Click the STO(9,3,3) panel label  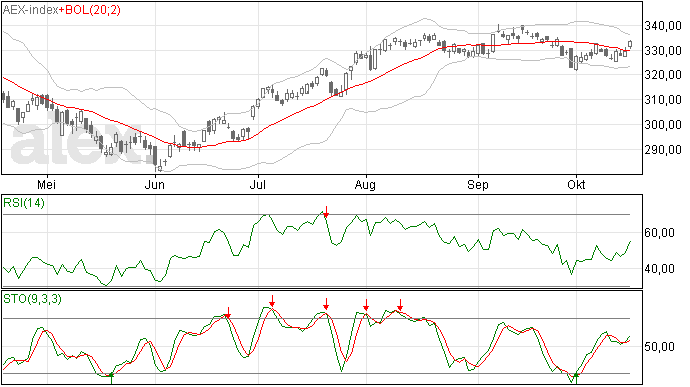point(33,299)
